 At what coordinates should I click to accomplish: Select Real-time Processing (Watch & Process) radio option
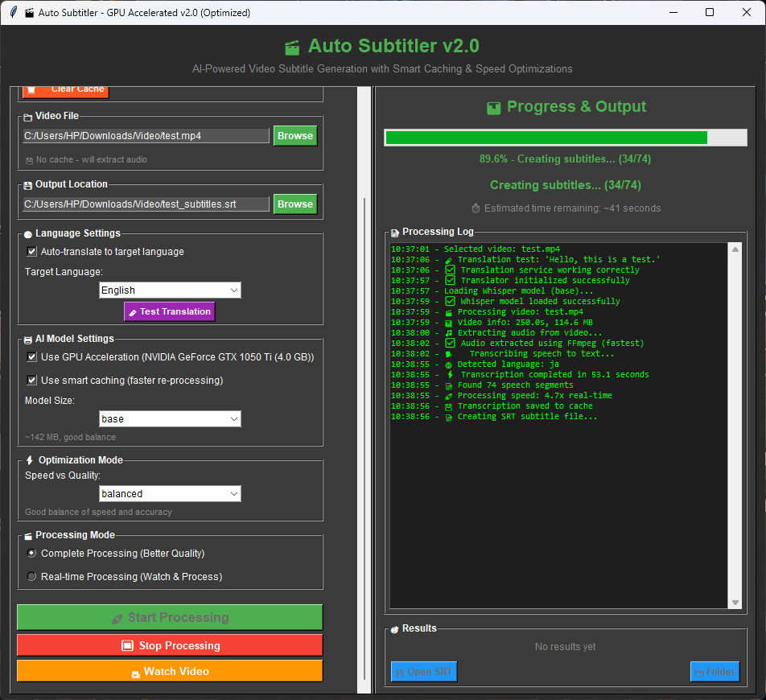pyautogui.click(x=31, y=576)
